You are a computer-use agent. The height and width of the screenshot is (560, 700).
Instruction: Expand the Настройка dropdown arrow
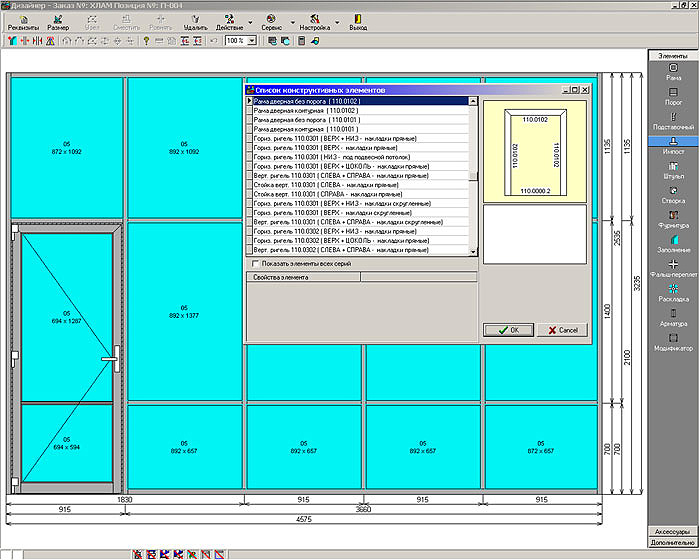[336, 23]
